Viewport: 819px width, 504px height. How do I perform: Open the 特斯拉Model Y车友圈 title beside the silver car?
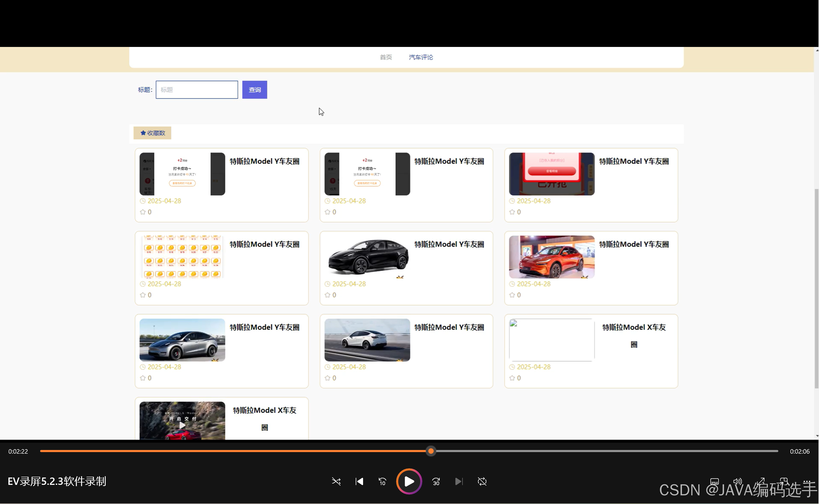pyautogui.click(x=264, y=327)
